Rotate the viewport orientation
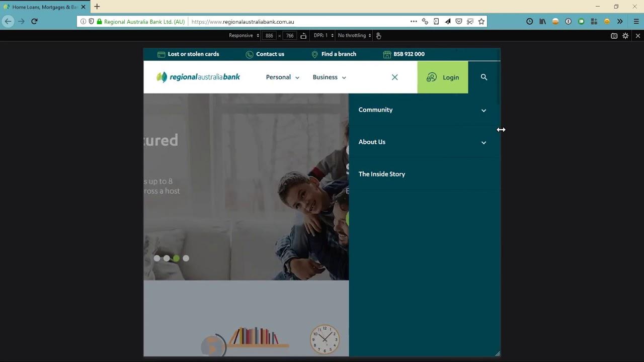 303,36
